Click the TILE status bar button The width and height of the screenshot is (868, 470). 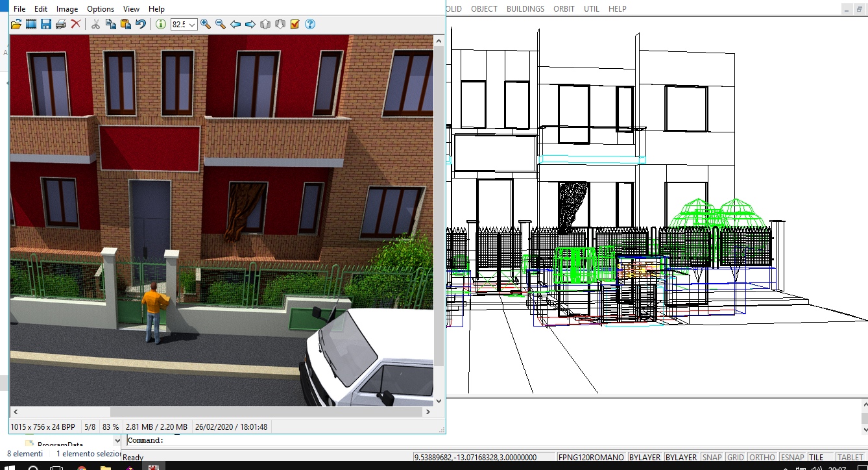[815, 458]
